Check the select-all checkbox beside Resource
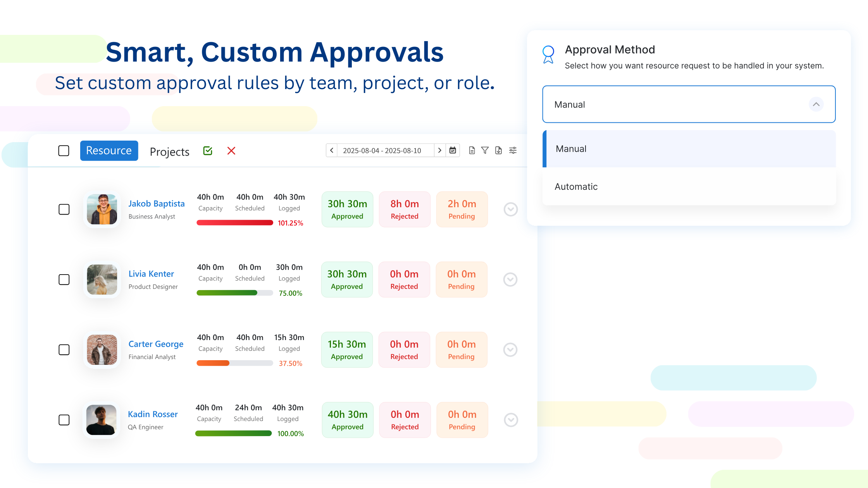This screenshot has height=488, width=868. click(64, 151)
